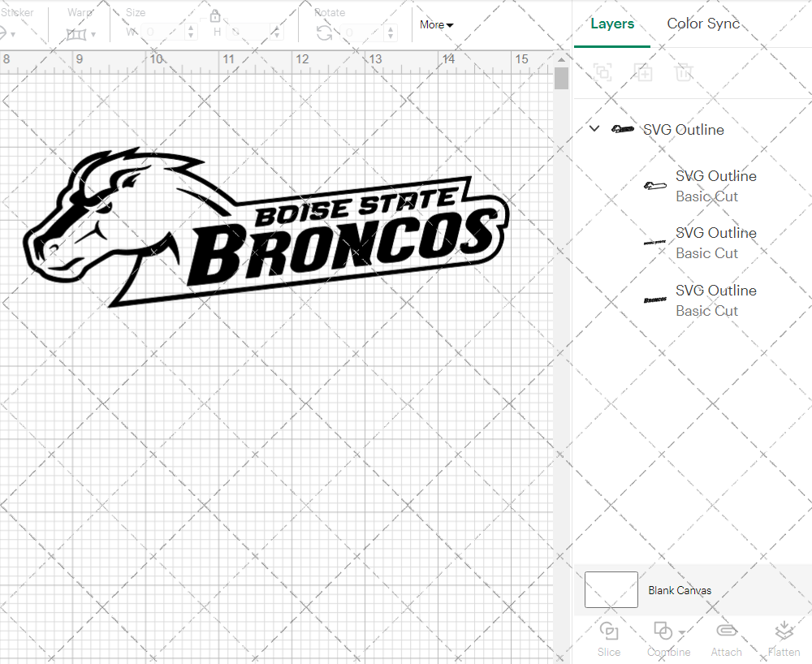
Task: Collapse the SVG Outline layer group
Action: 594,128
